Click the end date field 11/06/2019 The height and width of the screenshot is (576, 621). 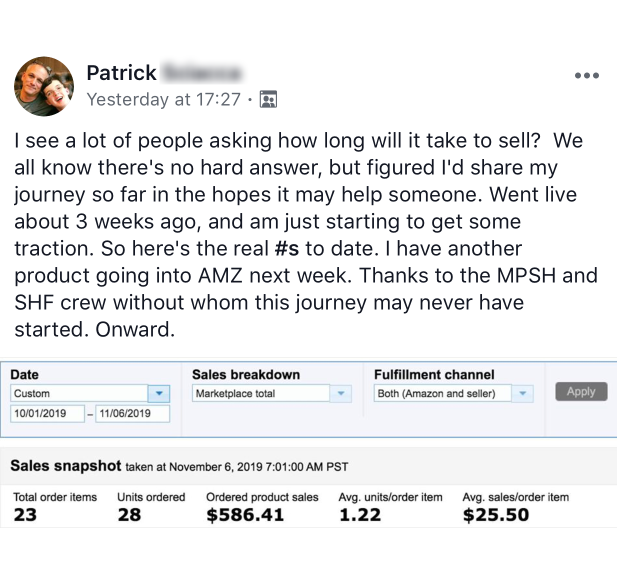tap(132, 414)
